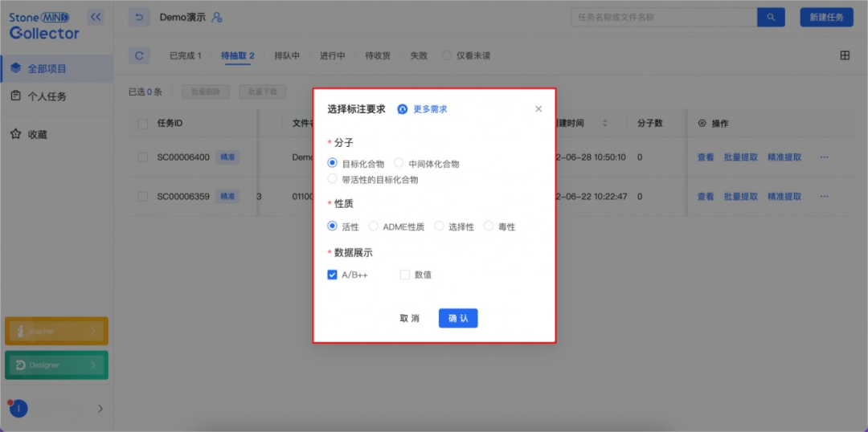Expand the Designer panel button
868x432 pixels.
point(56,365)
